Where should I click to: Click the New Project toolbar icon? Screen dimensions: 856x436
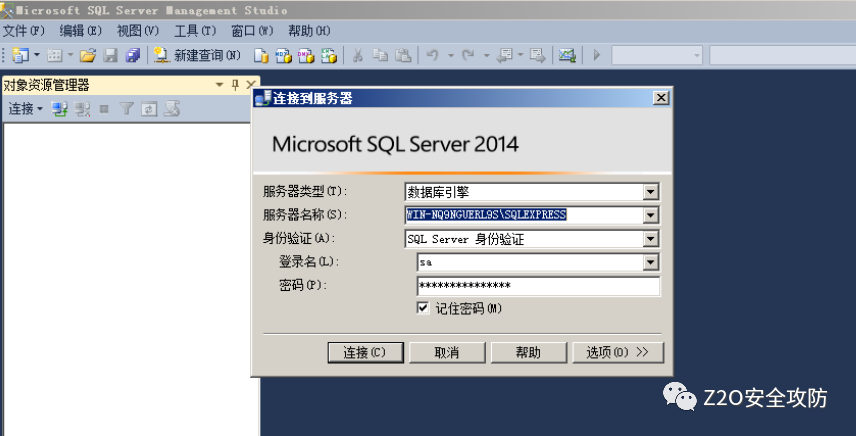(21, 55)
